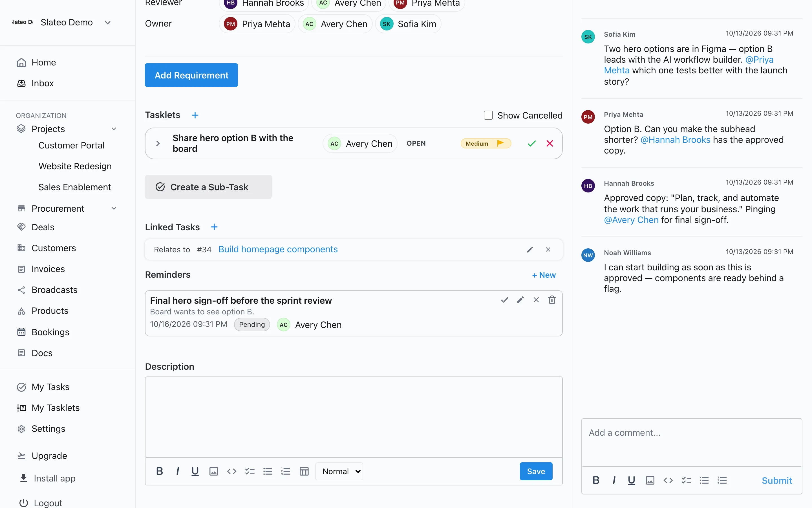
Task: Collapse the Projects section chevron
Action: (114, 129)
